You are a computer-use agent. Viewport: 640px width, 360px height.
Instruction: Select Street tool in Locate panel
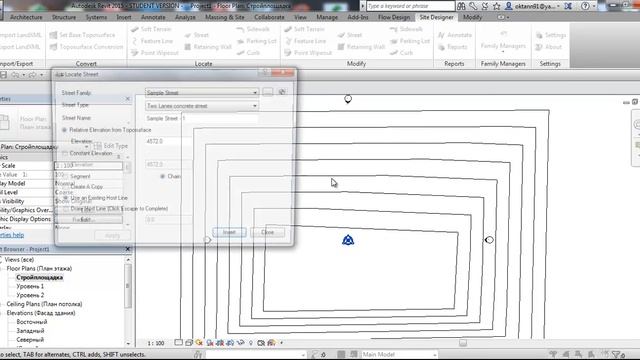[x=197, y=35]
